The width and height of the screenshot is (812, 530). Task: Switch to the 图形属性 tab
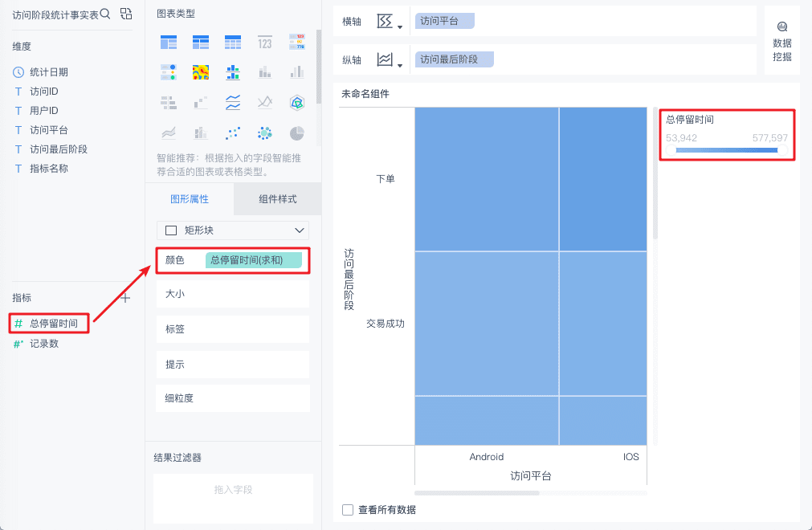coord(190,199)
